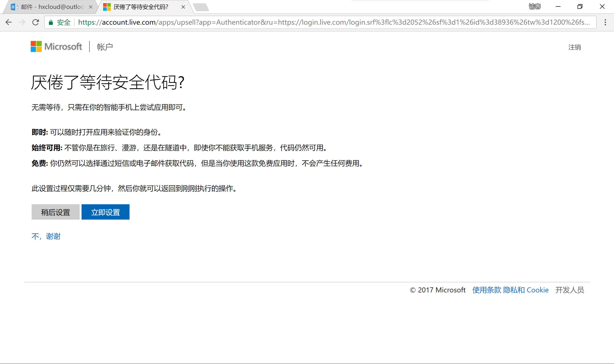The width and height of the screenshot is (614, 364).
Task: Open the 隐私和 Cookie link
Action: click(x=525, y=290)
